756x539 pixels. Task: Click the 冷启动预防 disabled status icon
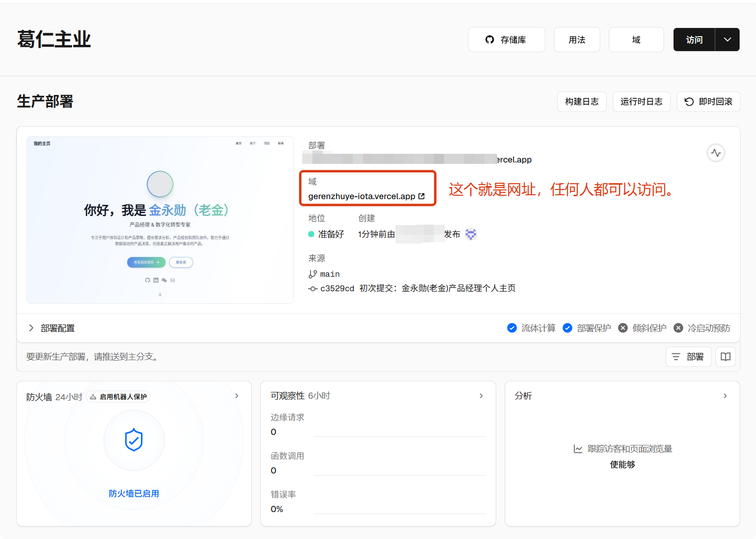[678, 328]
